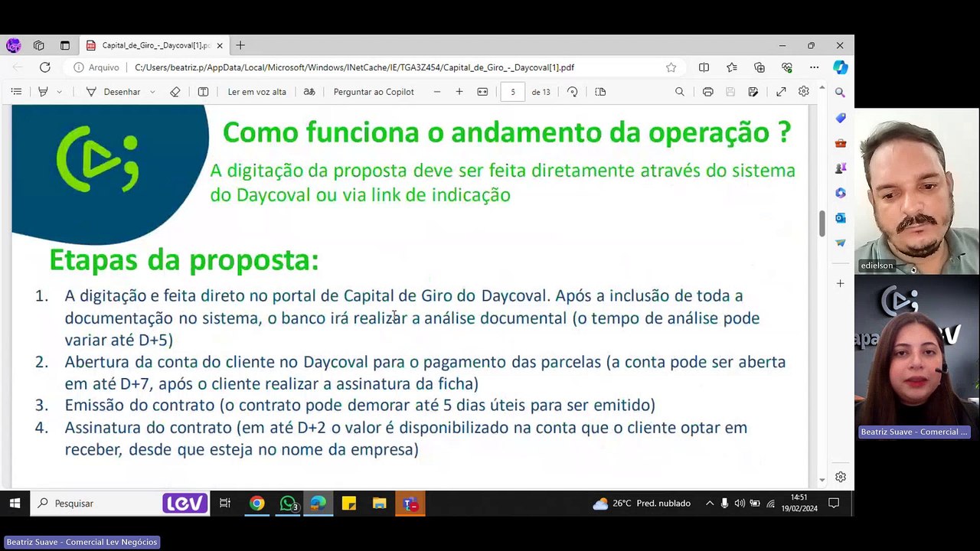
Task: Open Browser essentials heart icon
Action: (787, 67)
